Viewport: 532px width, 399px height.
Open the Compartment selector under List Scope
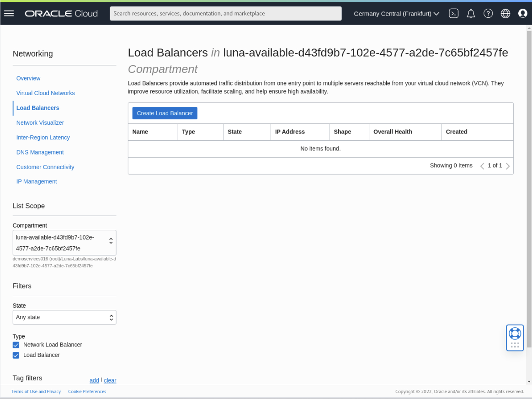click(x=64, y=243)
